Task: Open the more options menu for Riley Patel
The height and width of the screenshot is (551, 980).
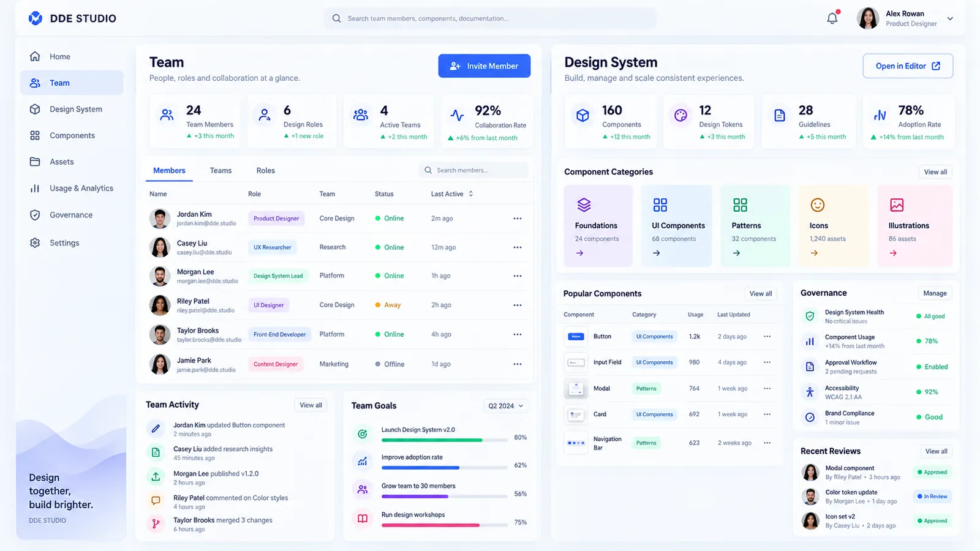Action: point(518,305)
